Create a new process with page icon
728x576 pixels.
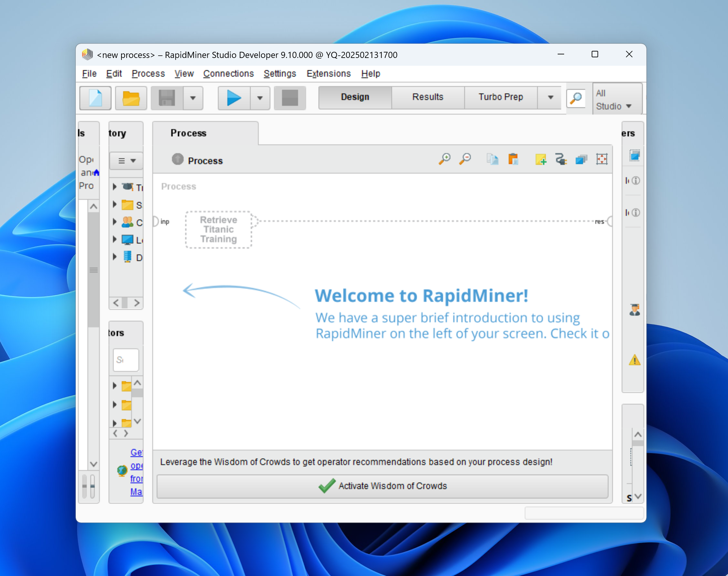96,98
